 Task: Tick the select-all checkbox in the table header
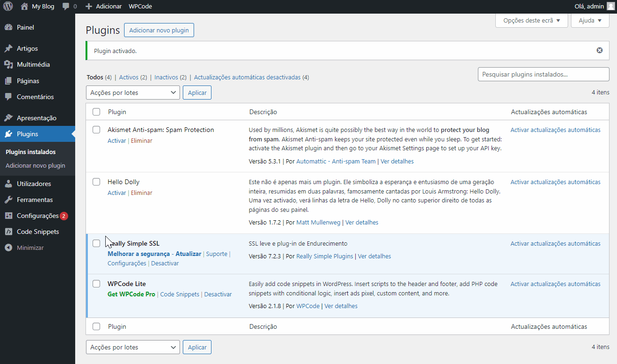96,112
